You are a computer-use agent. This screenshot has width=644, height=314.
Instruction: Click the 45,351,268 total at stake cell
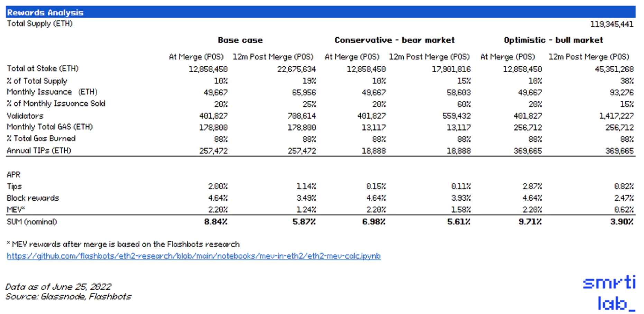pyautogui.click(x=614, y=69)
